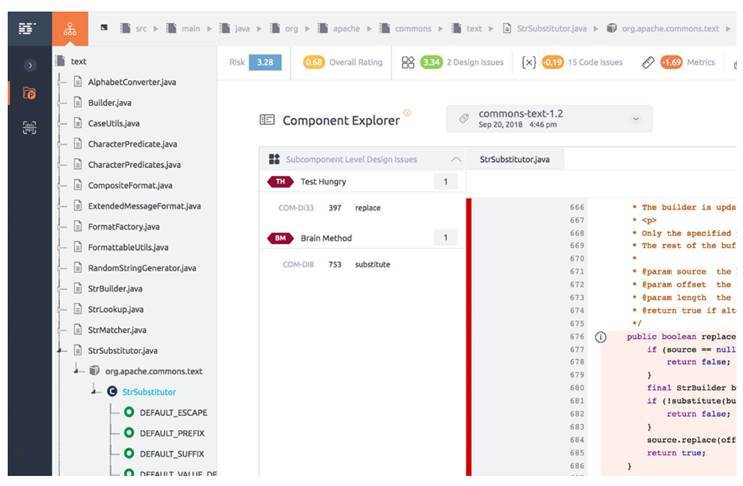Open the commons-text-1.2 version dropdown
Screen dimensions: 743x486
click(x=635, y=119)
